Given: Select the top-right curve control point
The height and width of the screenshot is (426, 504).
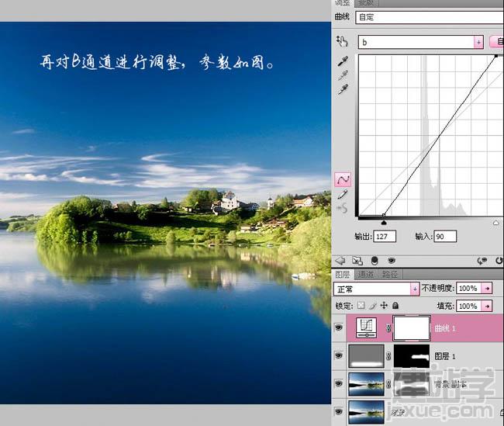Looking at the screenshot, I should [x=496, y=56].
